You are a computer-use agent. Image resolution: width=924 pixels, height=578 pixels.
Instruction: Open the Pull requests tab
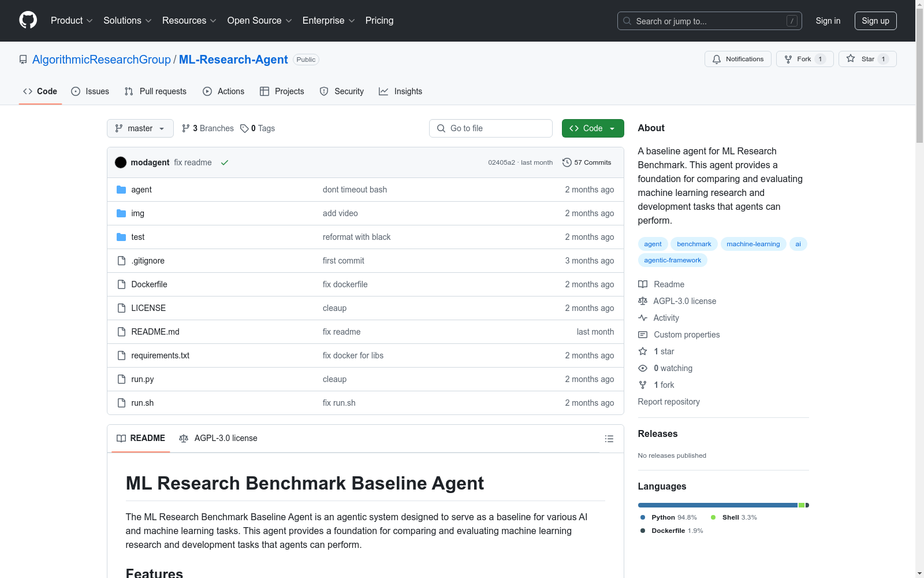(155, 91)
